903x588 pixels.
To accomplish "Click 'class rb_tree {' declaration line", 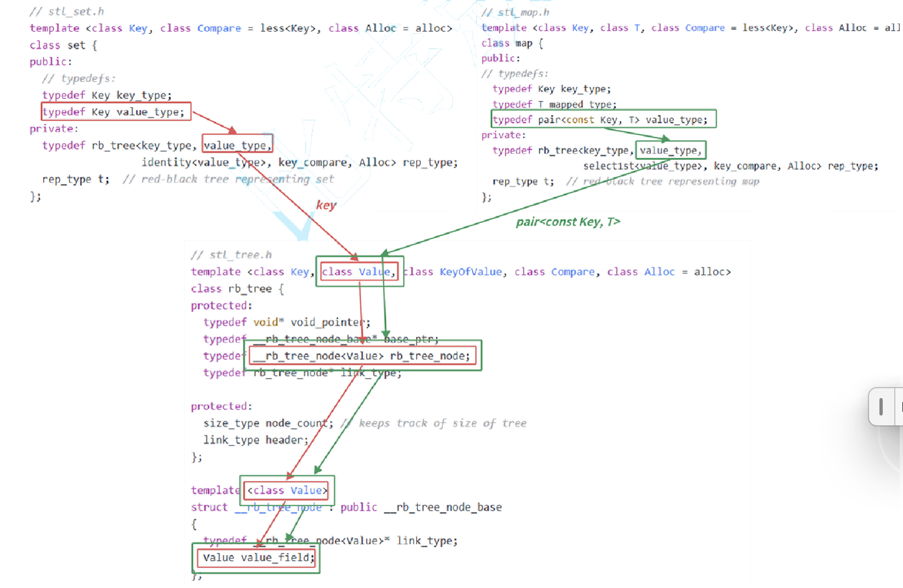I will pos(237,289).
